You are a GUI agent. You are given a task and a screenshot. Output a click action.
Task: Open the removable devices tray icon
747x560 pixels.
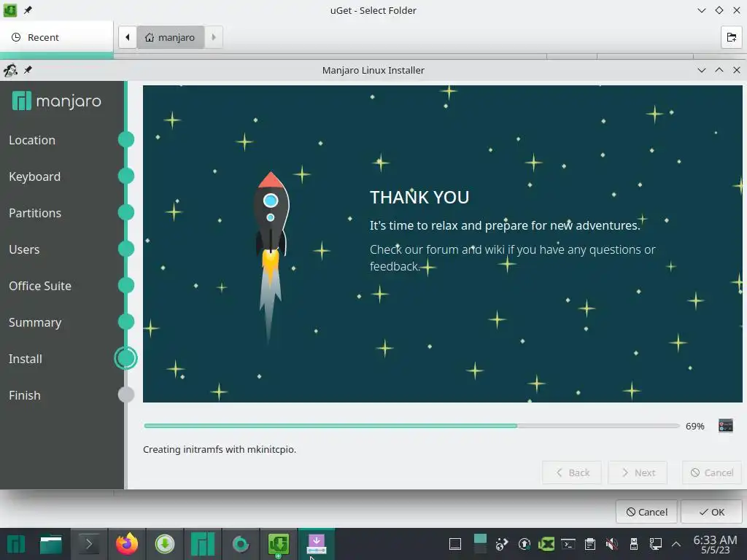[634, 544]
